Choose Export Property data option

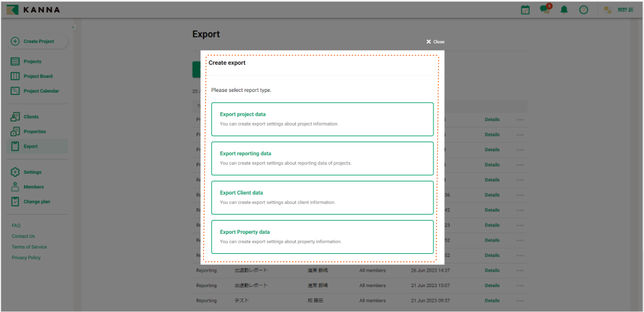tap(322, 237)
